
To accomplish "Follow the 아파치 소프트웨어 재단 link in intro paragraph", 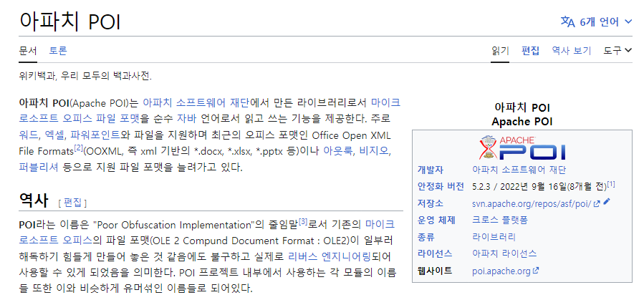I will pos(196,102).
